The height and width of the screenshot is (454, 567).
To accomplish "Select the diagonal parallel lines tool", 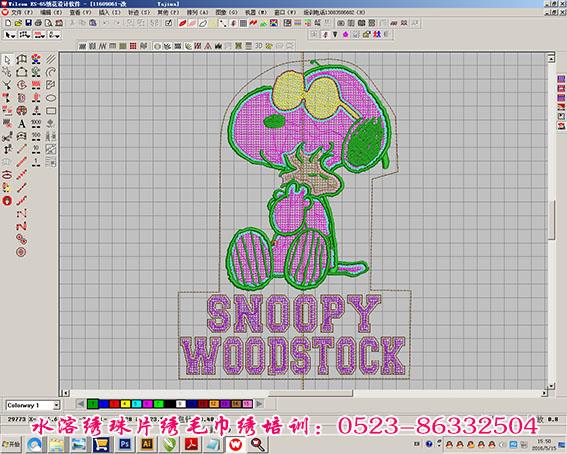I will click(x=51, y=59).
